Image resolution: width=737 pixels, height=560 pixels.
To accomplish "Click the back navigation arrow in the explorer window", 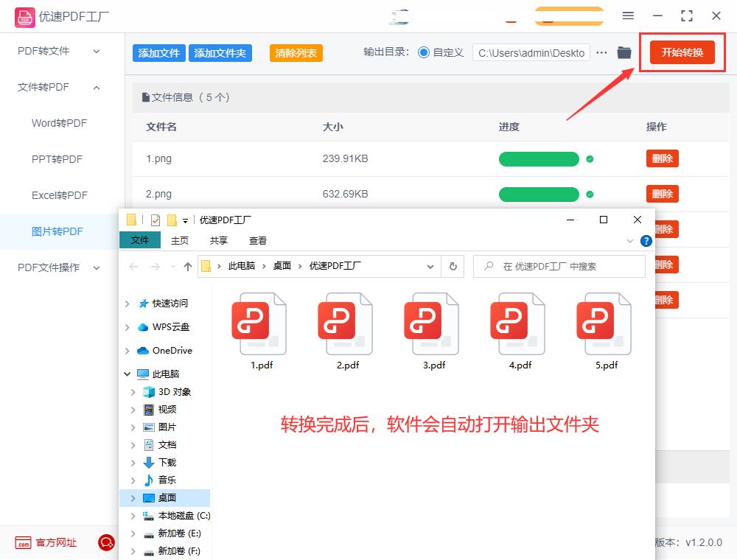I will [x=132, y=266].
